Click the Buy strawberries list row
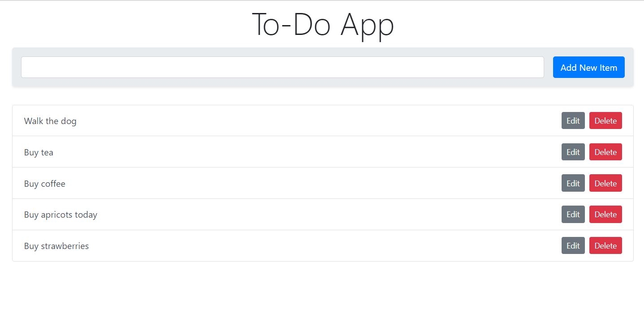Screen dimensions: 644x318 click(x=313, y=246)
